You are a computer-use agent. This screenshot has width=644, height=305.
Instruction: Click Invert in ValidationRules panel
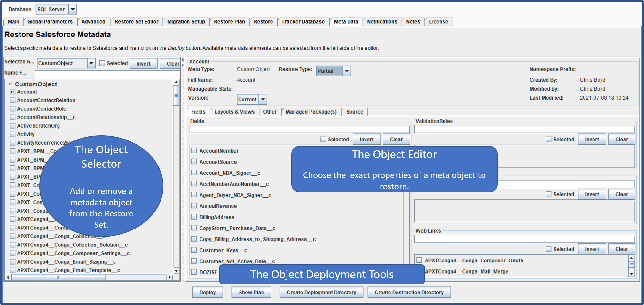tap(592, 139)
